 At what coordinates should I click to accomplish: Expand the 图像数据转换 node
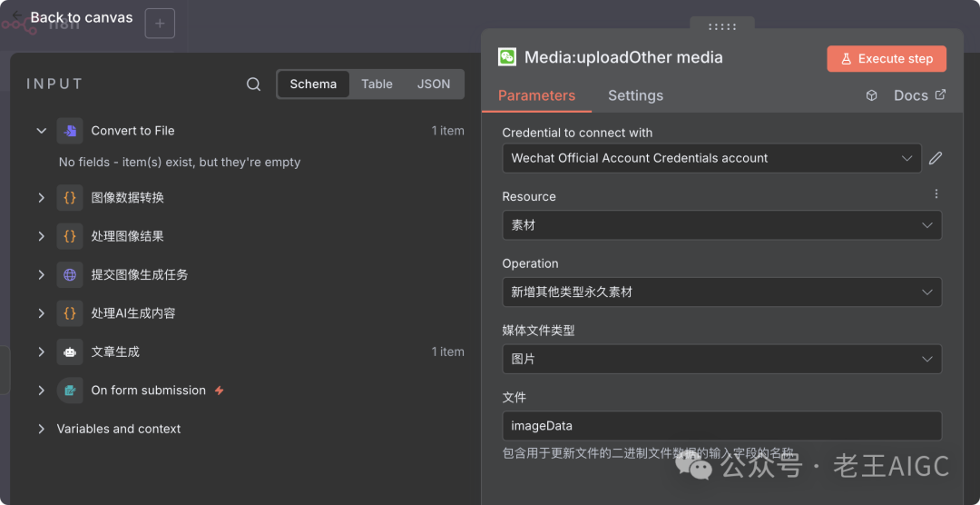click(x=41, y=198)
